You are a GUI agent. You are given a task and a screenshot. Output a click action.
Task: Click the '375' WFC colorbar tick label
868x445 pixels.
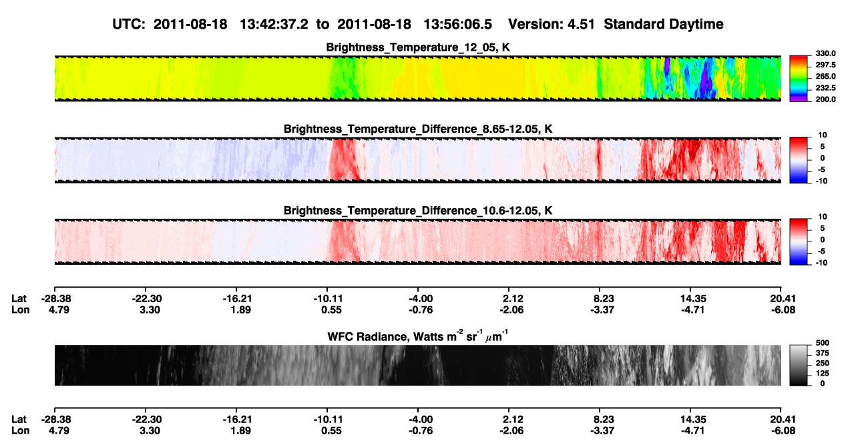click(822, 354)
